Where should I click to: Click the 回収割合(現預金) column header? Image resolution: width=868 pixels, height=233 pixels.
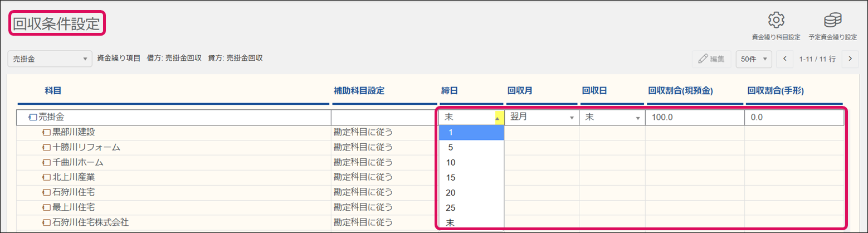click(x=681, y=90)
